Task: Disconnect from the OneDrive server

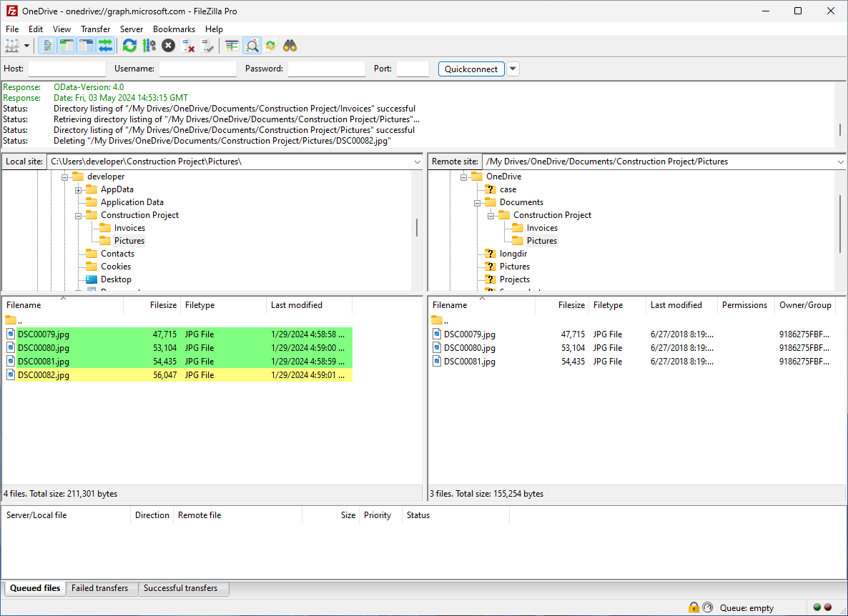Action: pyautogui.click(x=189, y=45)
